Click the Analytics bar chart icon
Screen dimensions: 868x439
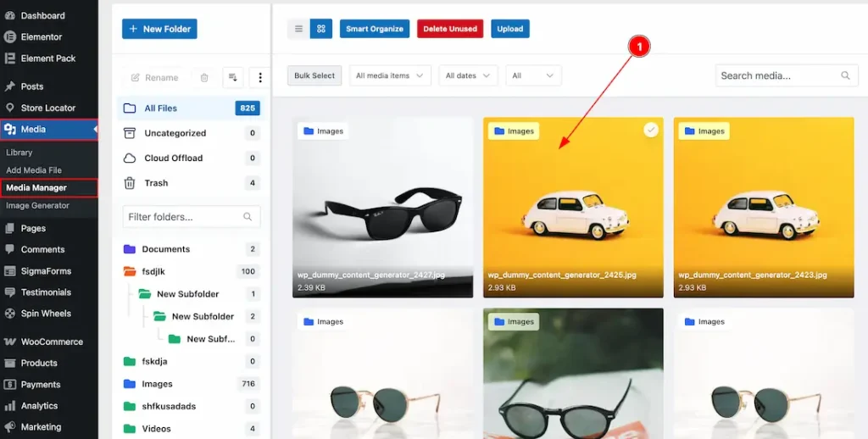click(x=9, y=406)
